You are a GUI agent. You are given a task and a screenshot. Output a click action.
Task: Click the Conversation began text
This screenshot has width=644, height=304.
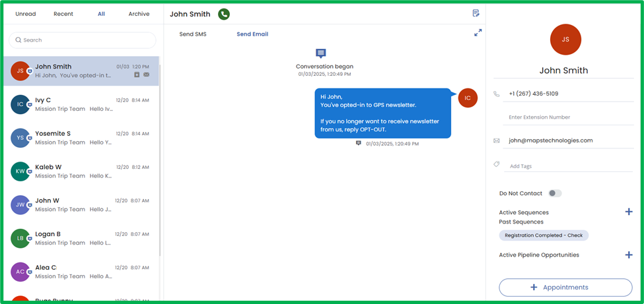pyautogui.click(x=324, y=67)
